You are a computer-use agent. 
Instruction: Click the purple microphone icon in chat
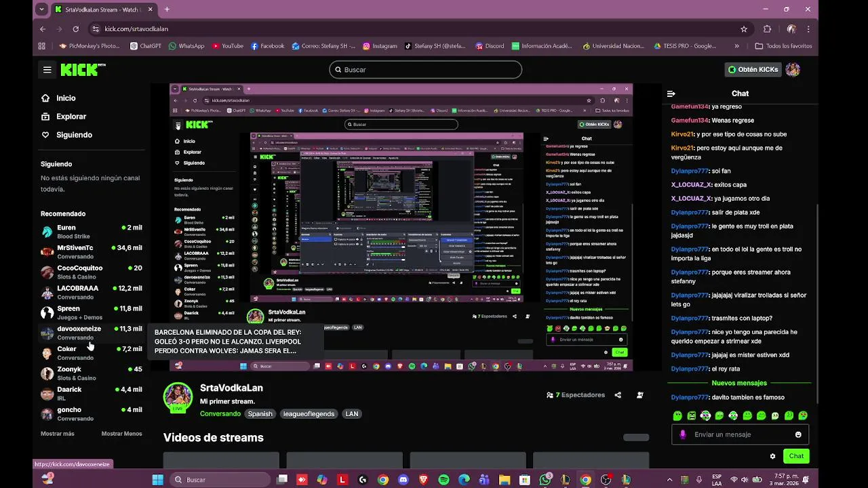pos(683,434)
